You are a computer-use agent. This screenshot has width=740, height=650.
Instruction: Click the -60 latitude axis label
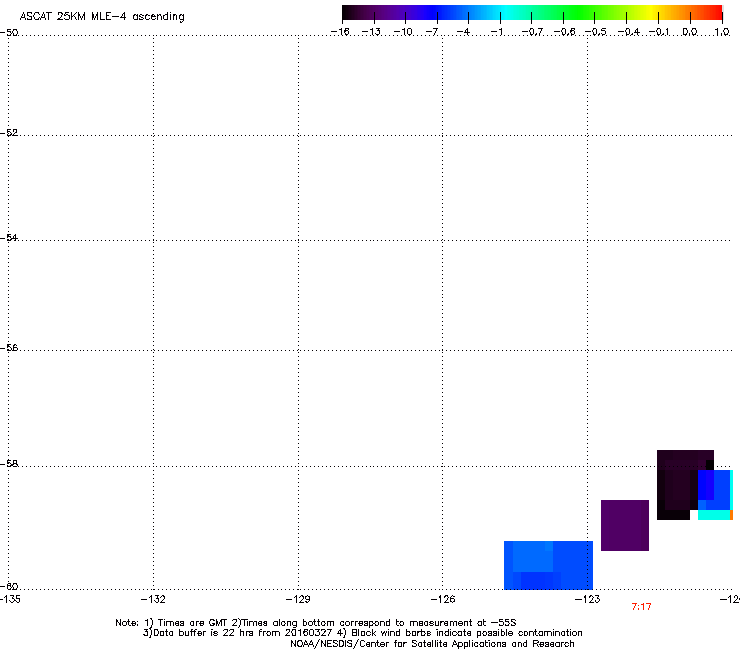tap(9, 586)
